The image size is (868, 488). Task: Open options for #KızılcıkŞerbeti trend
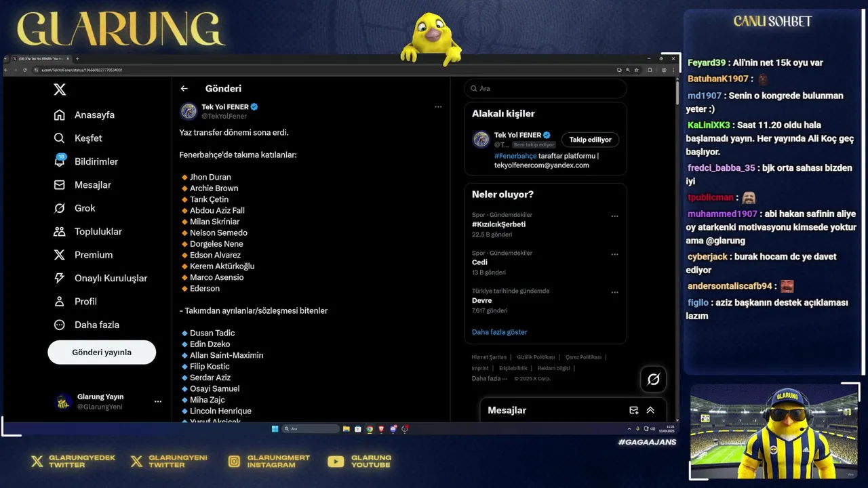(x=614, y=216)
